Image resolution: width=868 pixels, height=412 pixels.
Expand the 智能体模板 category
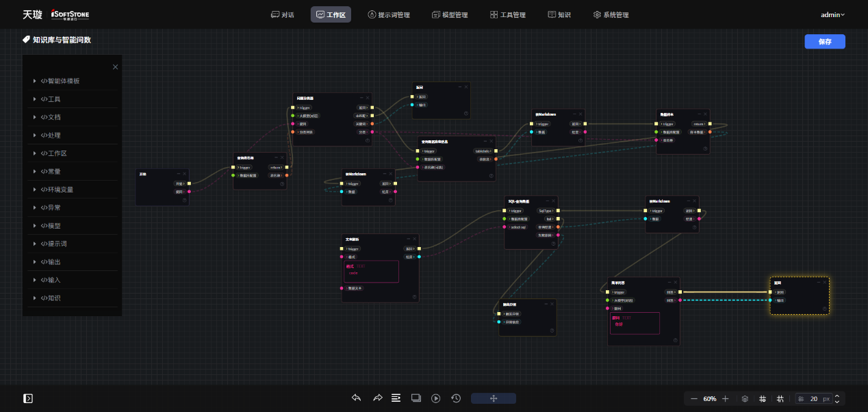tap(60, 81)
